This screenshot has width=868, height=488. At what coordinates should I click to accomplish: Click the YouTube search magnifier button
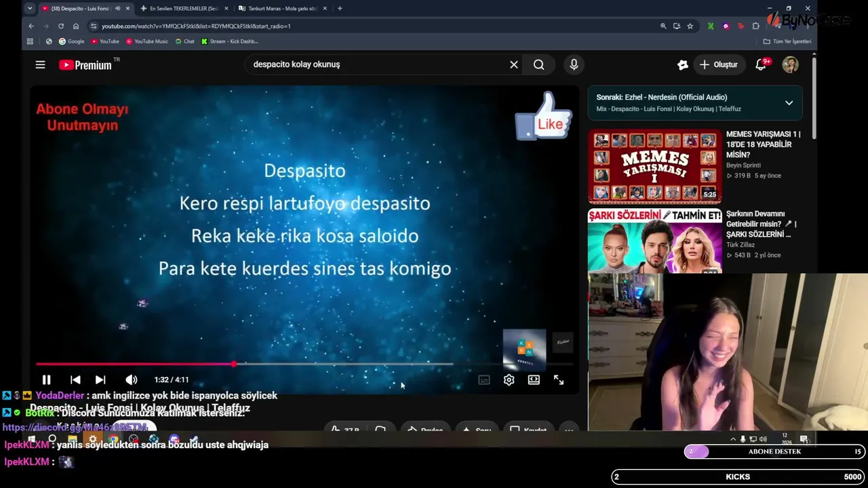pyautogui.click(x=538, y=64)
